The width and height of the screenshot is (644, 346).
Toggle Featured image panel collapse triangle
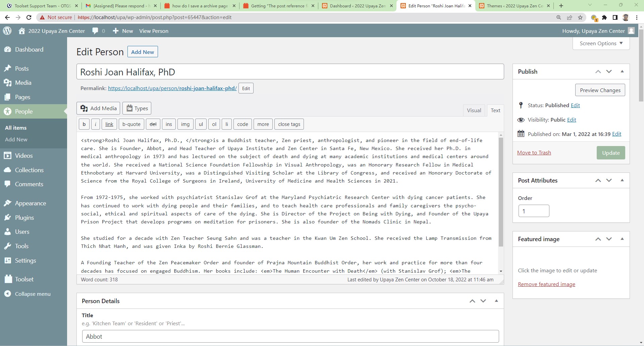622,239
